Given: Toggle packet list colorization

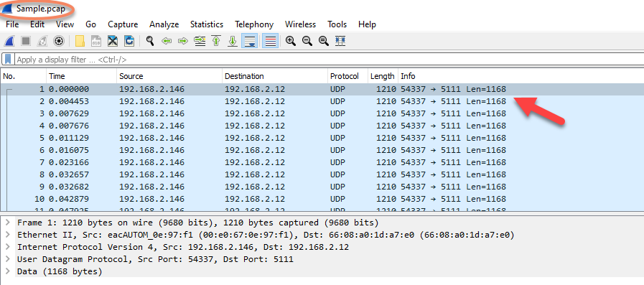Looking at the screenshot, I should coord(270,41).
